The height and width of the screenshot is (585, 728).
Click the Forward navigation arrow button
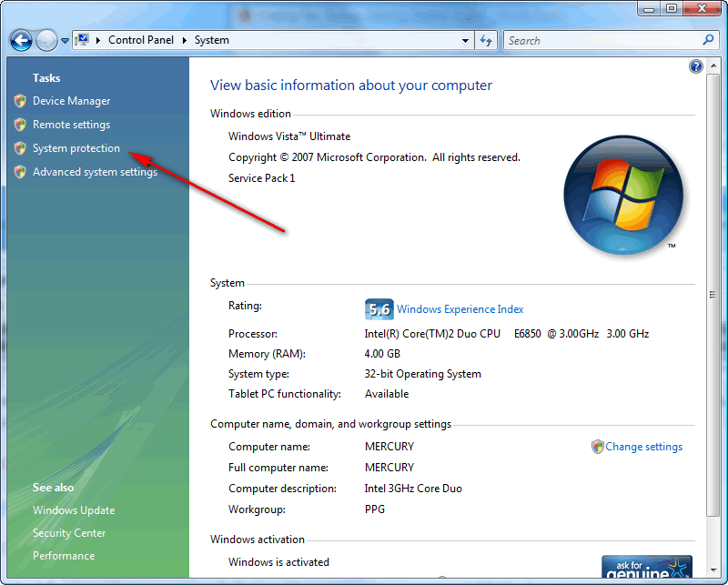coord(46,40)
